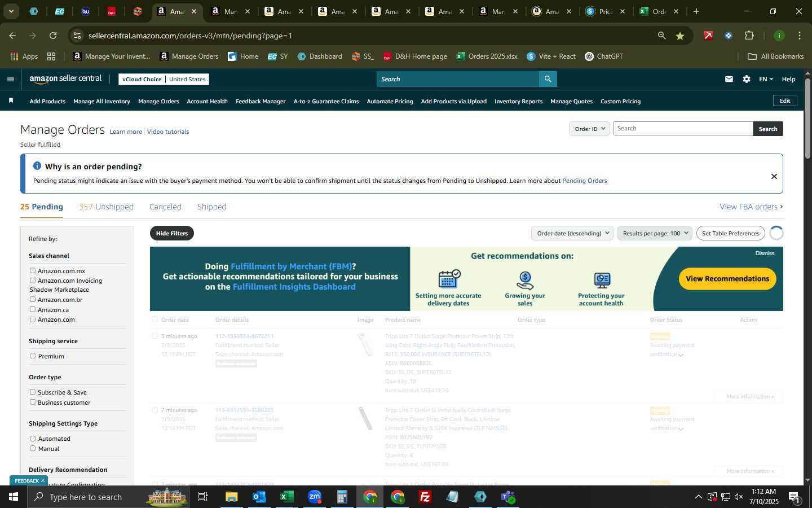
Task: Open the new tab plus button
Action: pyautogui.click(x=696, y=11)
